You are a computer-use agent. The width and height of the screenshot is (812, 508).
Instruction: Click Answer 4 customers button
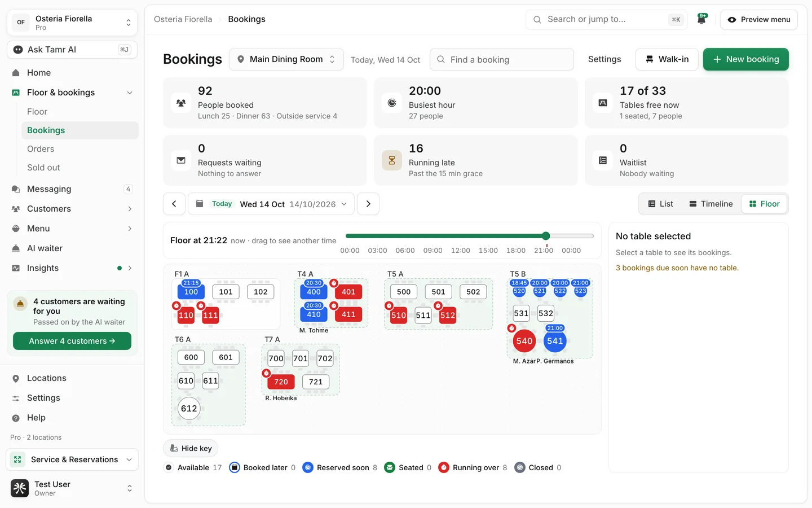click(72, 341)
